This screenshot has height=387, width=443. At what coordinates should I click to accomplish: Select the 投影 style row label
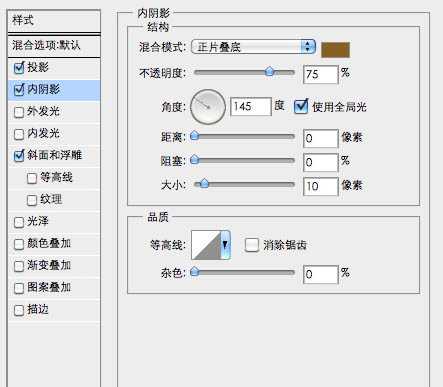(x=38, y=68)
